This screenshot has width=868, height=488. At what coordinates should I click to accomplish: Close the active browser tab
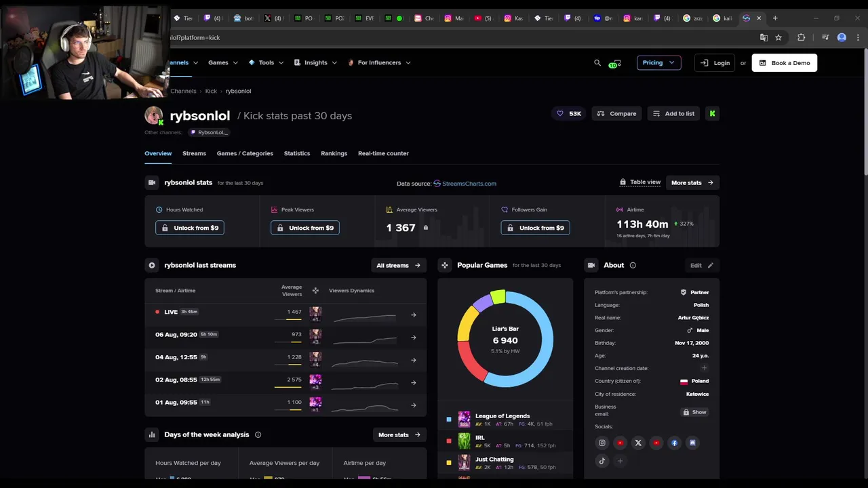759,18
